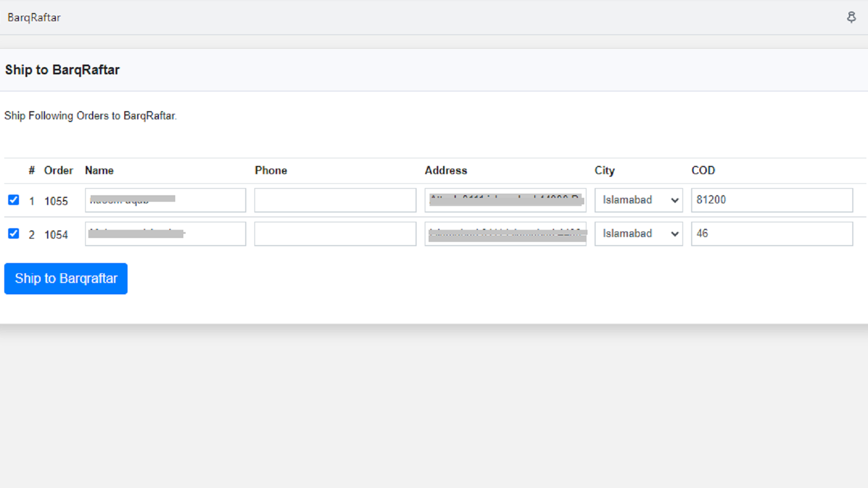Click the COD field showing 46
This screenshot has height=488, width=868.
click(772, 234)
